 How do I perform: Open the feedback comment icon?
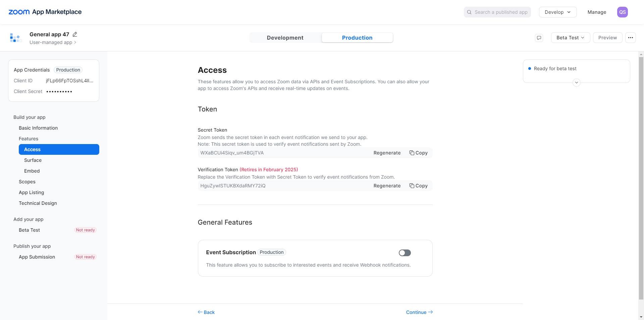tap(539, 38)
